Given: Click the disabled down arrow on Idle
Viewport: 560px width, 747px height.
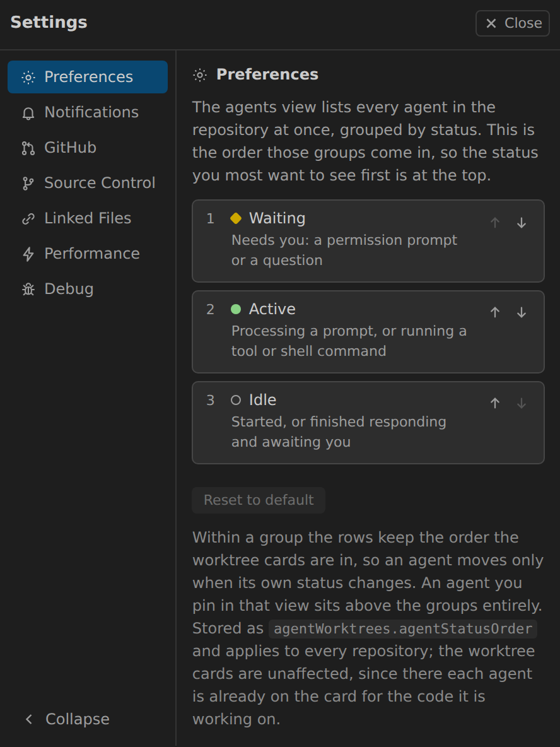Looking at the screenshot, I should click(x=522, y=403).
